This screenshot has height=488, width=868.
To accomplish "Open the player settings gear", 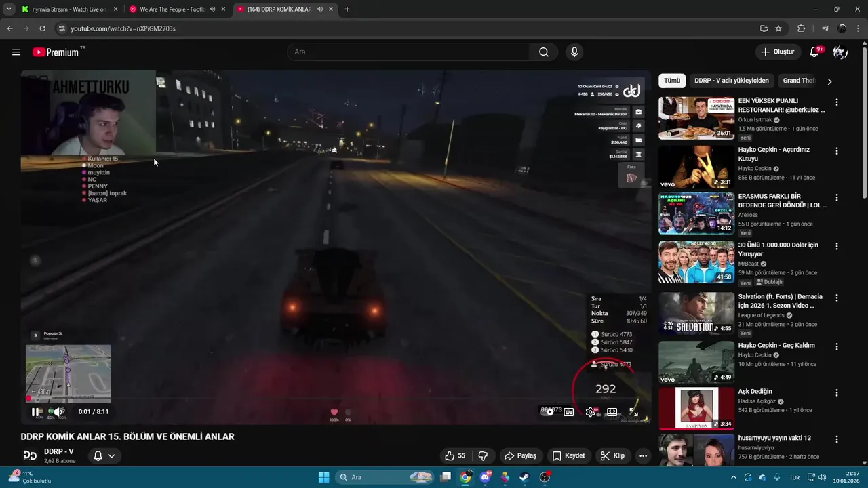I will [591, 411].
